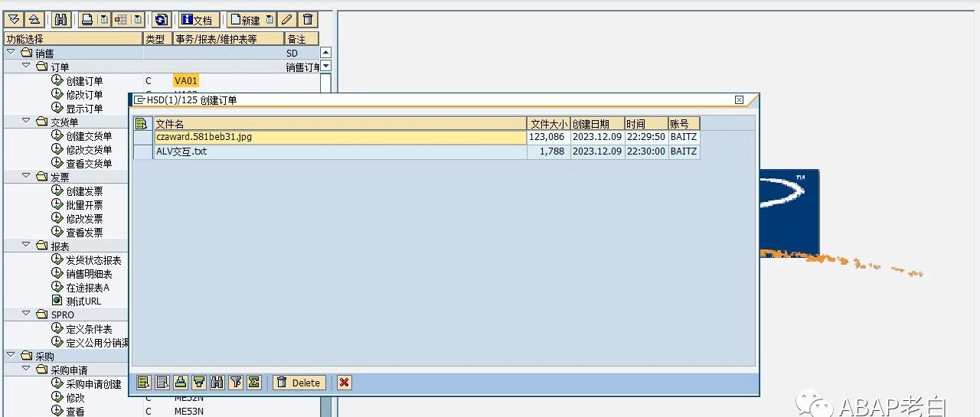Expand all tree nodes icon
The image size is (980, 417).
coord(14,20)
